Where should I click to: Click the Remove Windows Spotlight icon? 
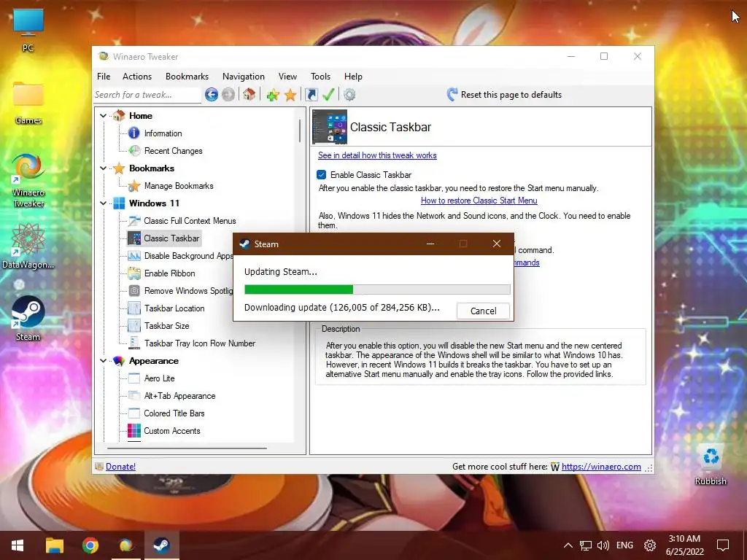click(134, 290)
